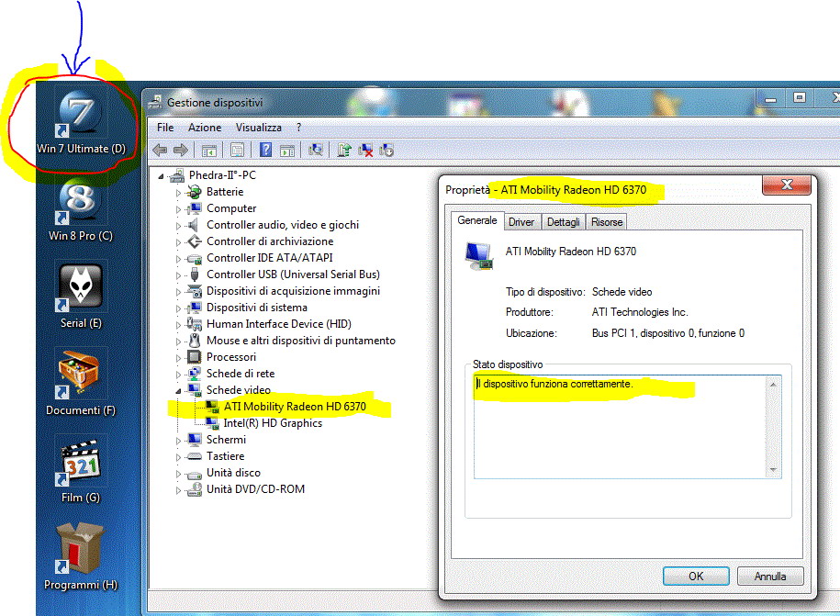Select the Tastiere tree row

pyautogui.click(x=225, y=456)
